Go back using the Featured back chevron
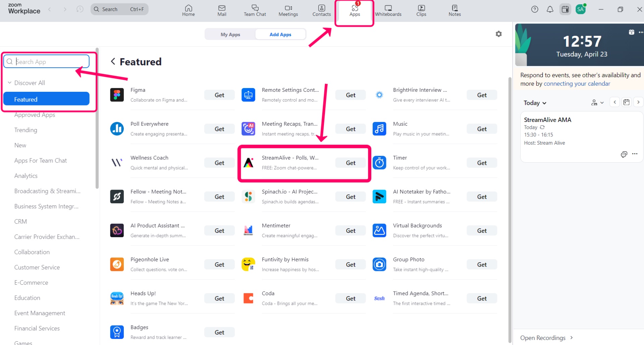This screenshot has width=644, height=345. (x=113, y=61)
